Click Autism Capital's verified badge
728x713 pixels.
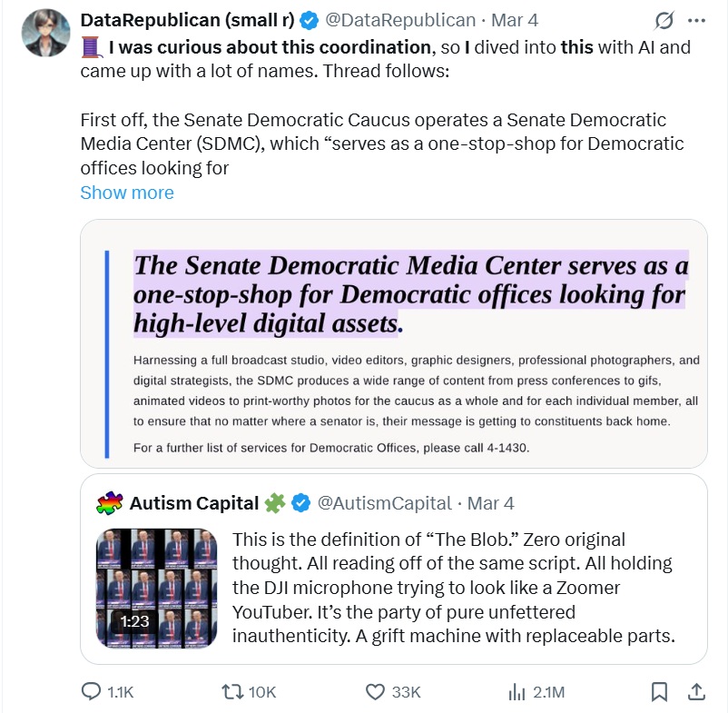(302, 502)
